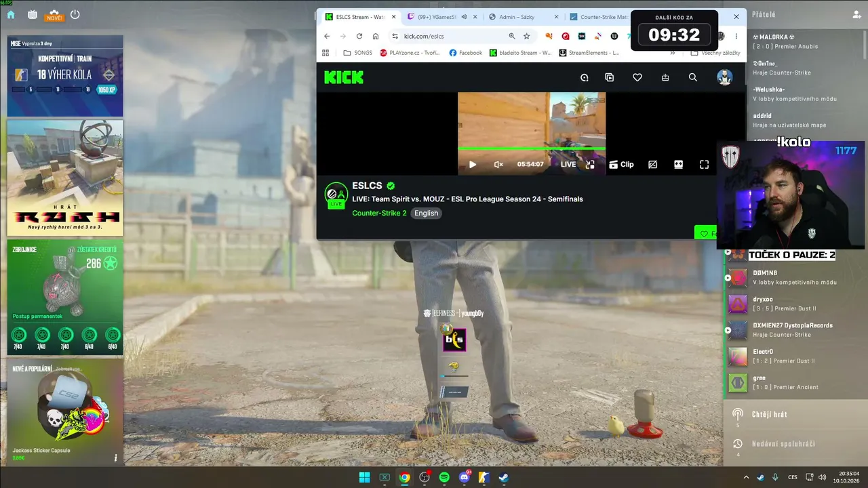
Task: Jump to LIVE in Kick player
Action: [568, 164]
